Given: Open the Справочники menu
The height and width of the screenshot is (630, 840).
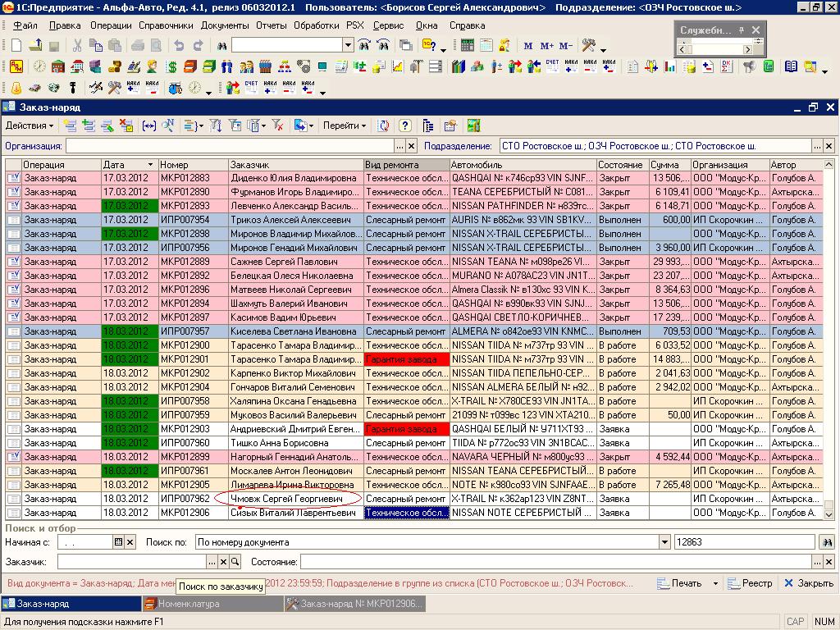Looking at the screenshot, I should (x=166, y=25).
